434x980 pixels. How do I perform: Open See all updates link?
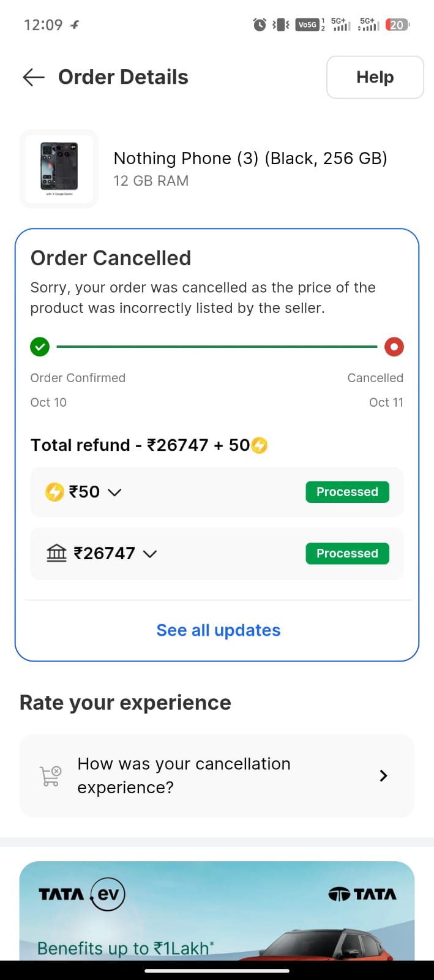coord(218,630)
